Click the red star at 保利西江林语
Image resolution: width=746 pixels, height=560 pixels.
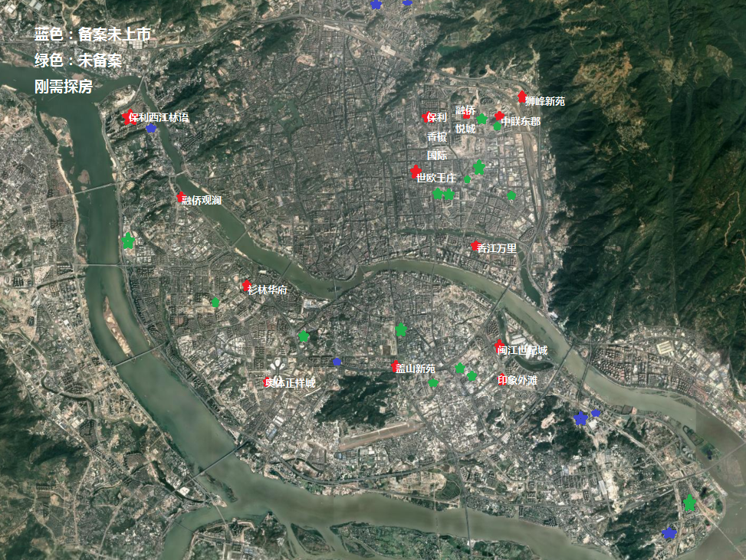pos(129,116)
